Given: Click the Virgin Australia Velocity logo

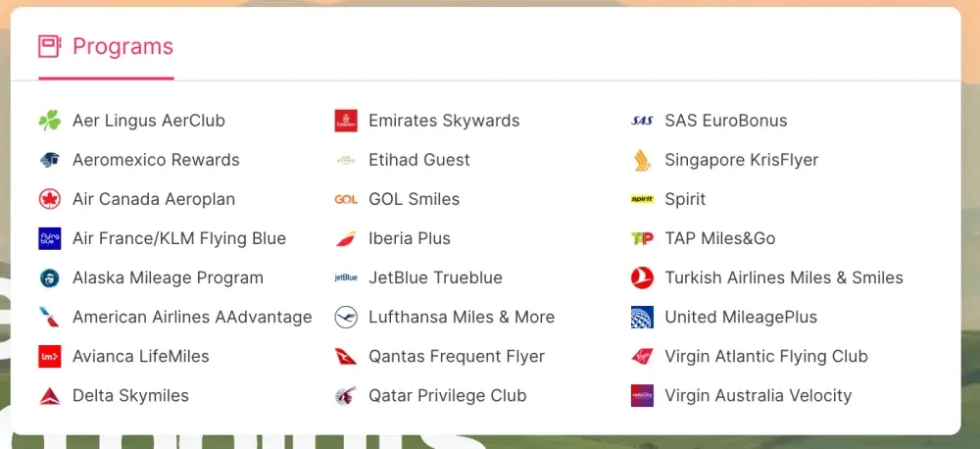Looking at the screenshot, I should pyautogui.click(x=642, y=395).
